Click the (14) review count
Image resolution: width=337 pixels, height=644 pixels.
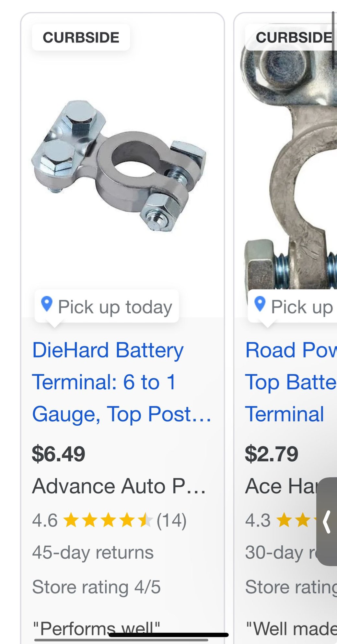[x=171, y=520]
